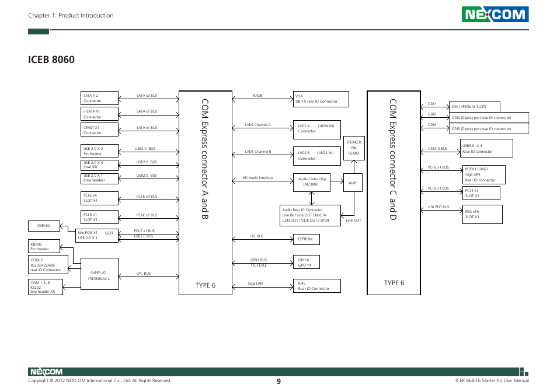Screen dimensions: 557x392
Task: Select the 'USB 2.0 X 1 (box header)' box
Action: click(99, 178)
